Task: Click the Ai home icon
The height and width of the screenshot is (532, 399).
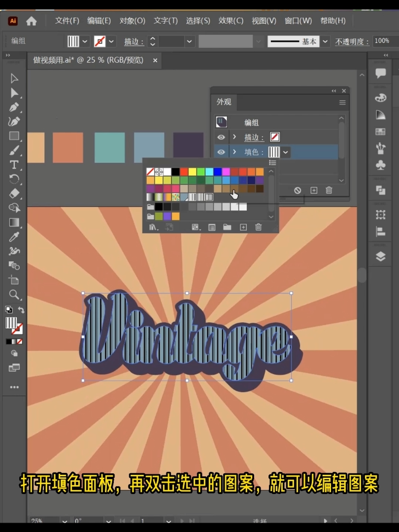Action: tap(31, 21)
